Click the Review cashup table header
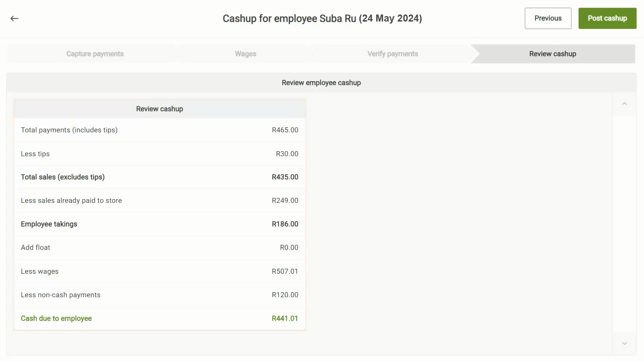 tap(159, 109)
